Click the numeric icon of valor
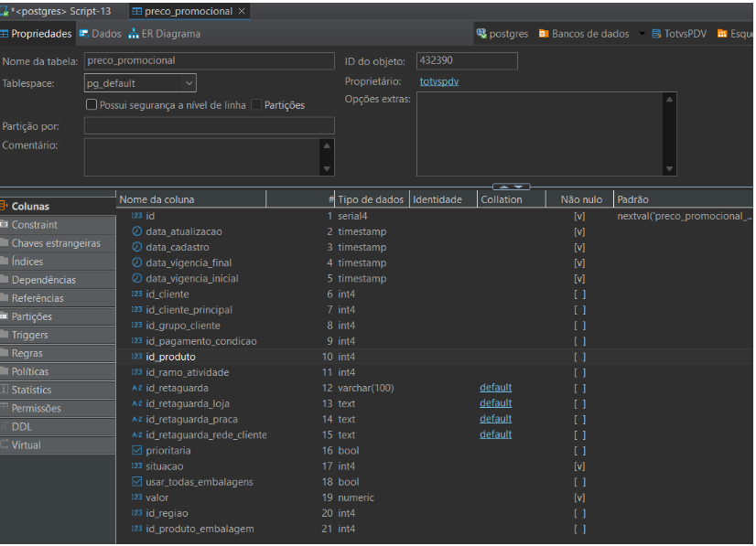The height and width of the screenshot is (546, 756). pos(137,497)
